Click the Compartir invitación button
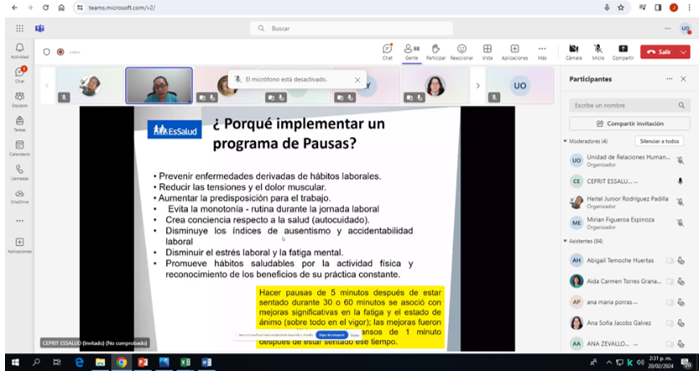 (629, 124)
